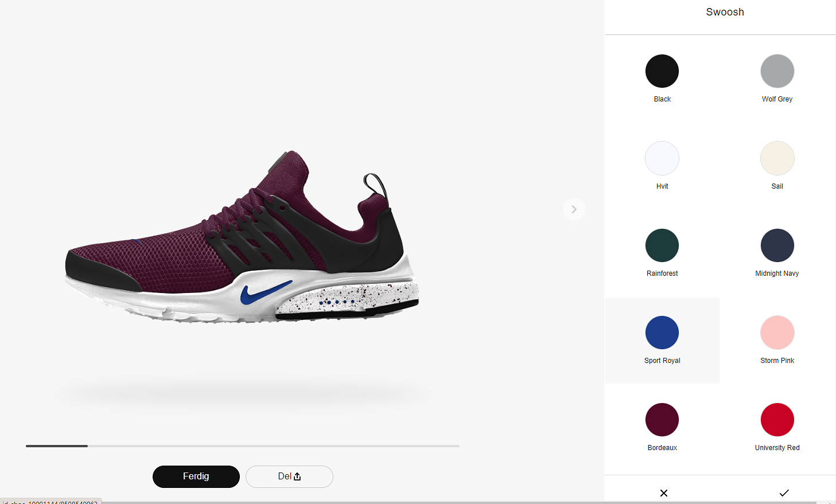
Task: Click the 'Wolf Grey' label
Action: [777, 99]
